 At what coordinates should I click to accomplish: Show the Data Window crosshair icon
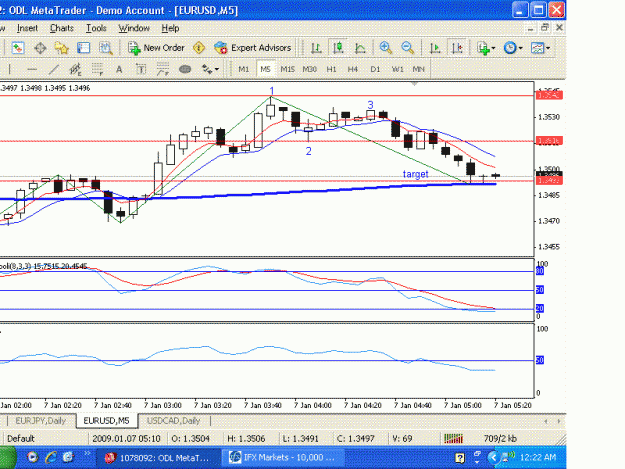(x=40, y=48)
